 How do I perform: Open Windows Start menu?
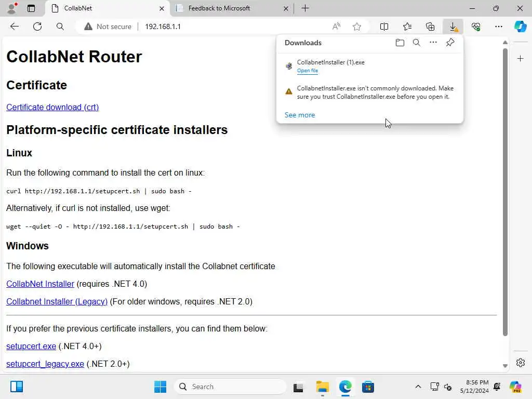pos(160,387)
